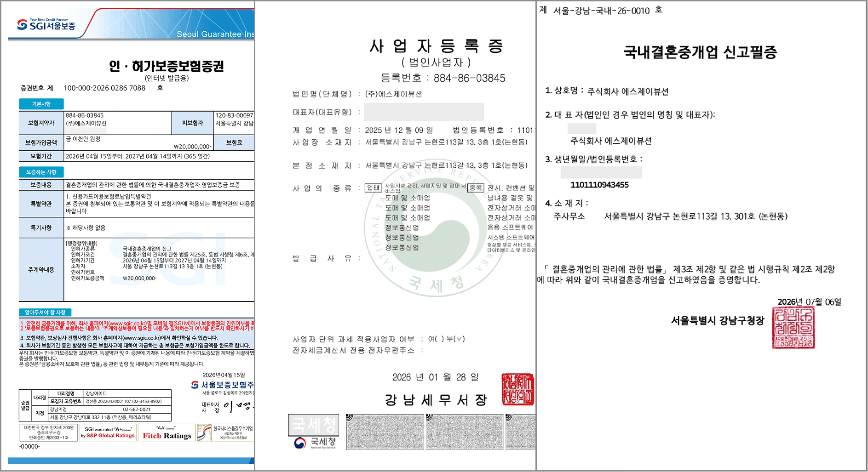Click the ( 법인사업자 ) subtitle
Viewport: 868px width, 472px height.
436,62
